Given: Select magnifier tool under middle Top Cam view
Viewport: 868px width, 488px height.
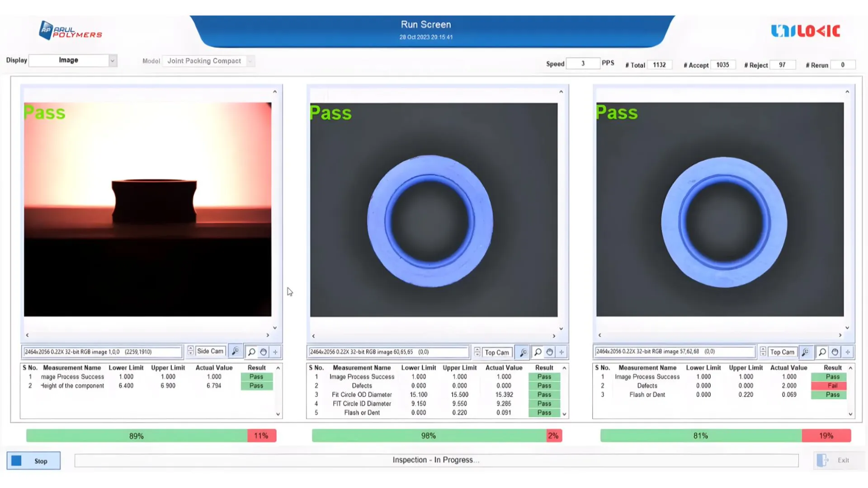Looking at the screenshot, I should (x=538, y=352).
